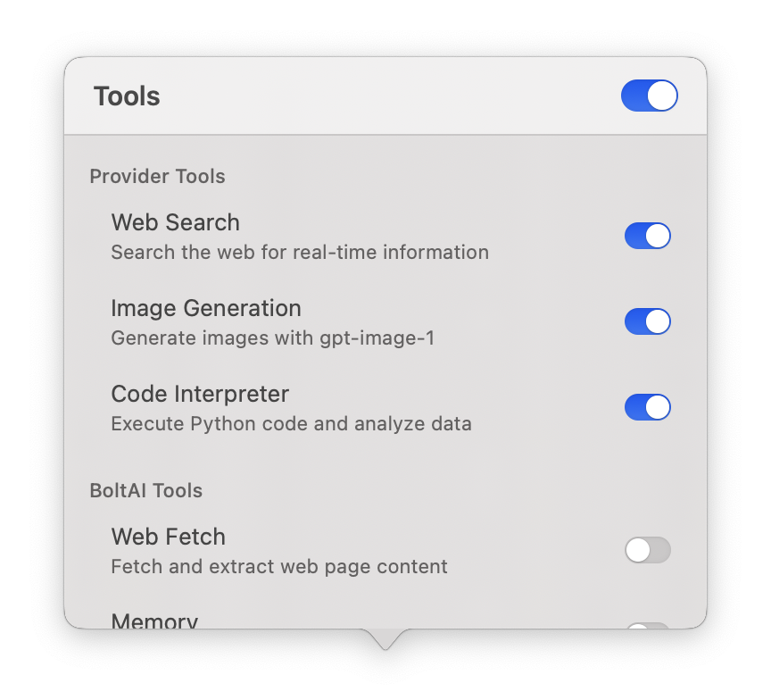Image resolution: width=771 pixels, height=700 pixels.
Task: Click 'Fetch and extract web page content' description
Action: pyautogui.click(x=279, y=566)
